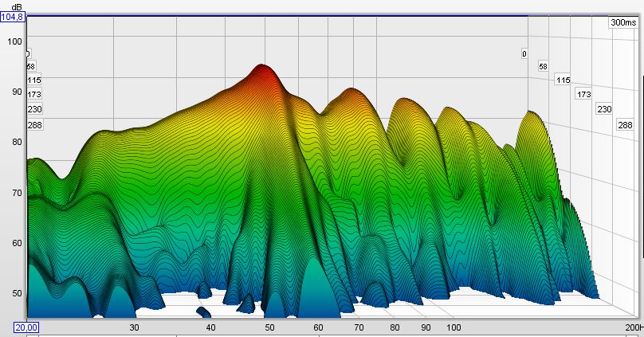Screen dimensions: 644x337
Task: Click the 288 ms marker on right time axis
Action: (625, 125)
